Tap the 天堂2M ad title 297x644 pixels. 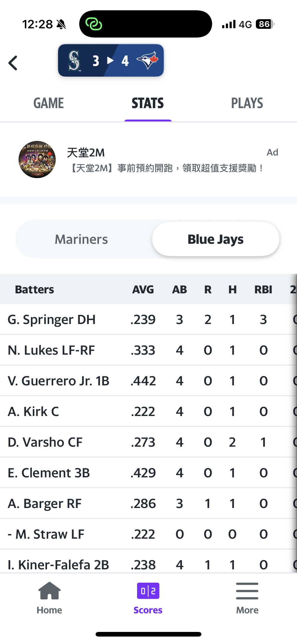pos(86,153)
